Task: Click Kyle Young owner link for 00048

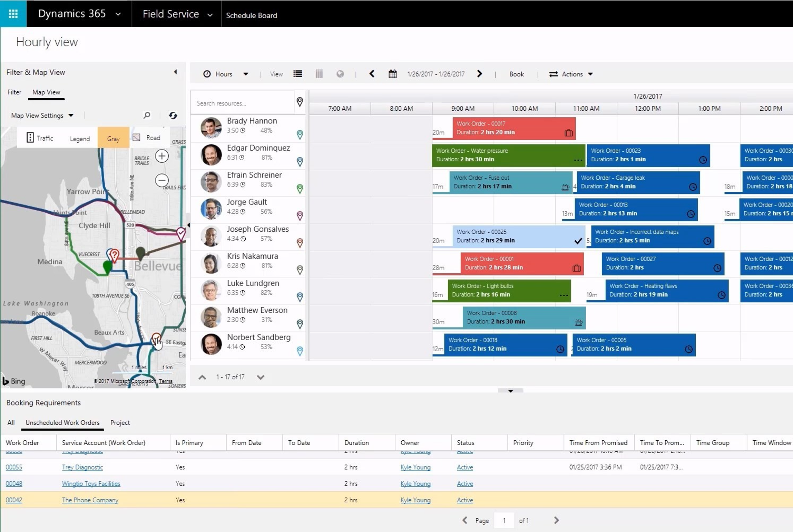Action: (x=415, y=483)
